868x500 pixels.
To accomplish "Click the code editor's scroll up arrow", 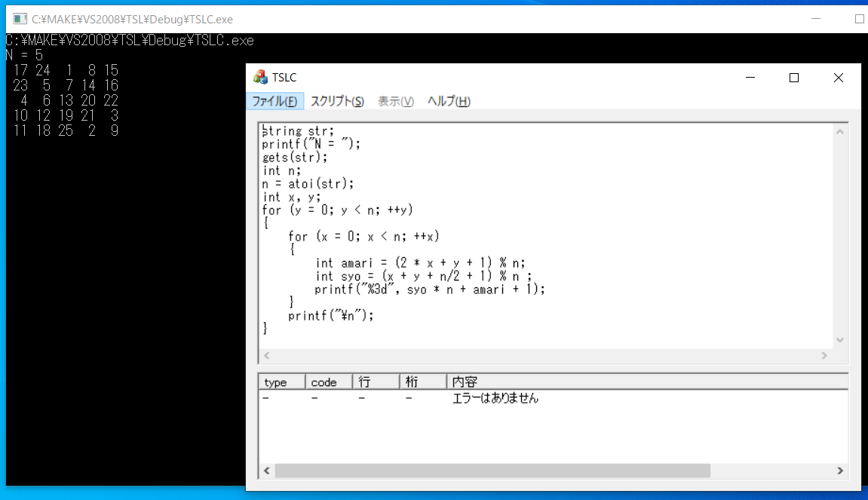I will 840,131.
